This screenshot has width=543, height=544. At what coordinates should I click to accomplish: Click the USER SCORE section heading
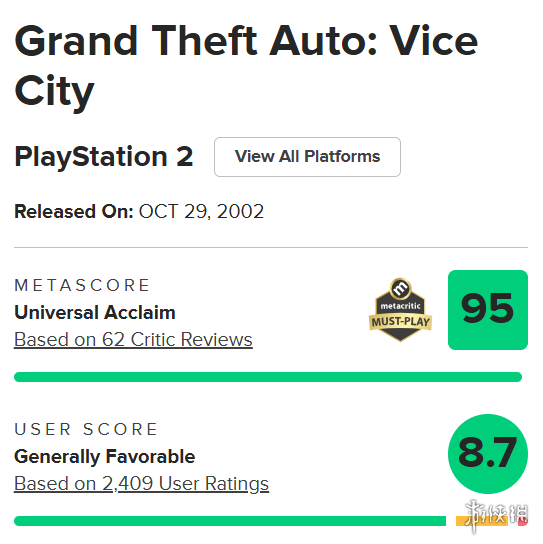86,429
